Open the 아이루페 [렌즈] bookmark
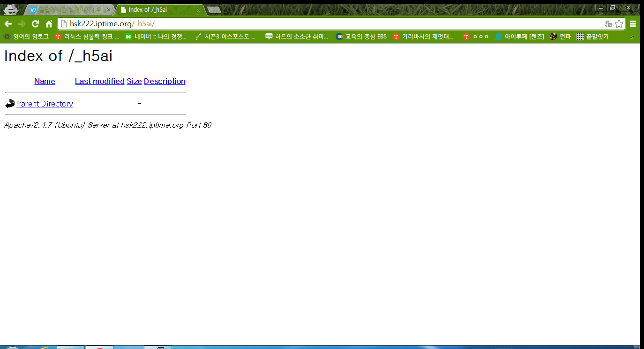644x349 pixels. pyautogui.click(x=519, y=37)
